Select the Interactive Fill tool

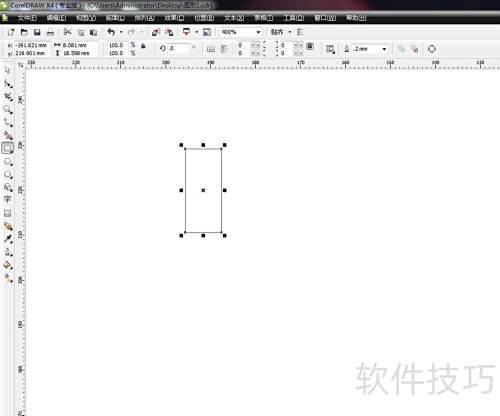(8, 278)
